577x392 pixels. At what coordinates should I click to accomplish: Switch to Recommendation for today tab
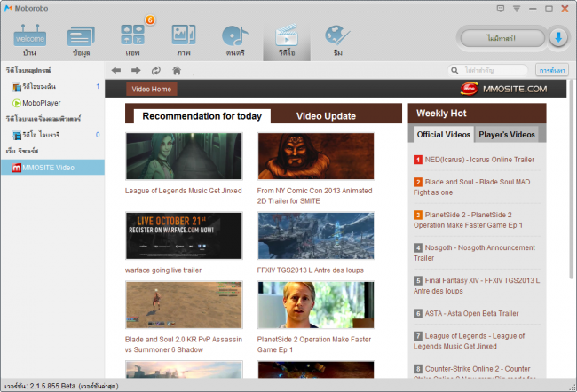pos(202,116)
